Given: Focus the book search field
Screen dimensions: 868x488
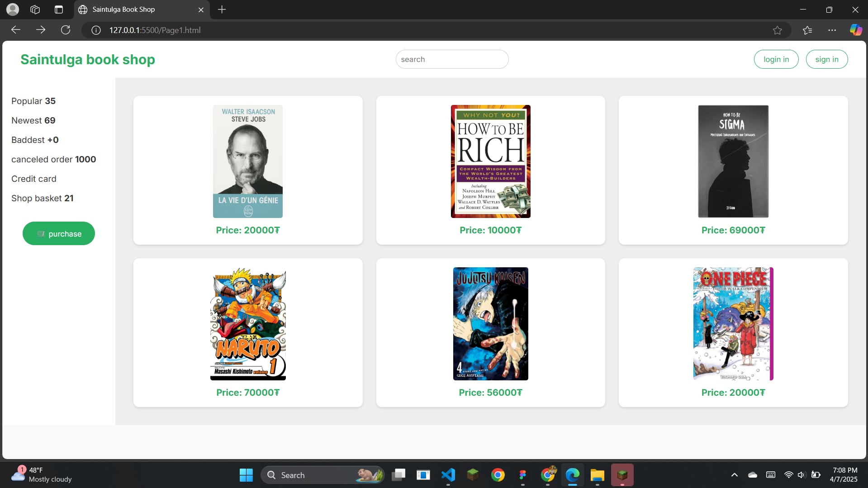Looking at the screenshot, I should click(x=452, y=59).
